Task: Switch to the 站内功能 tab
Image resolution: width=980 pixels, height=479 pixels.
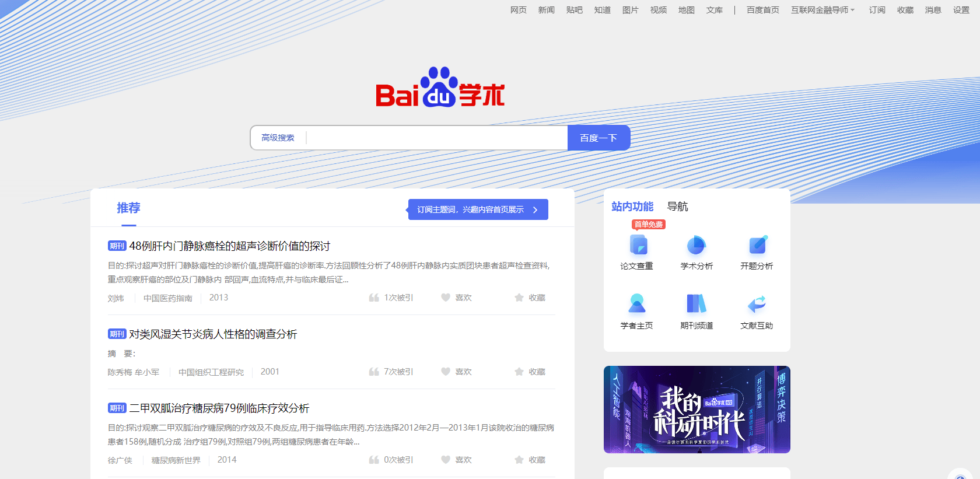Action: (632, 207)
